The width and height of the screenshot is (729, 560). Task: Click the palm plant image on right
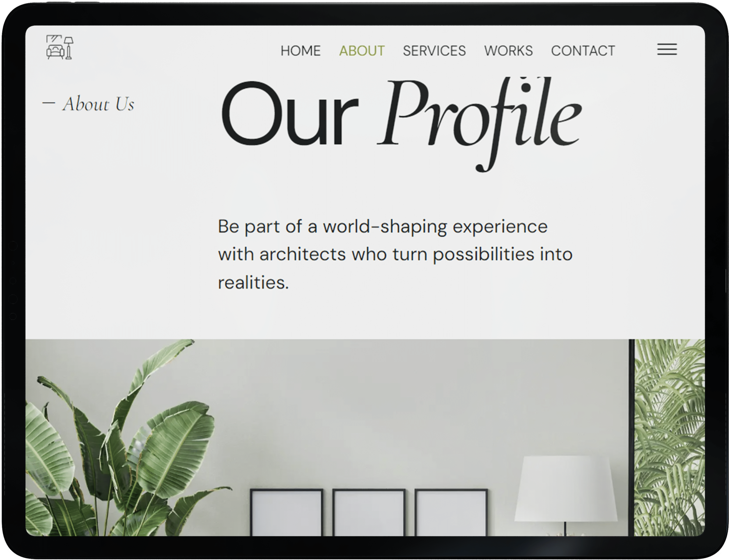click(669, 437)
